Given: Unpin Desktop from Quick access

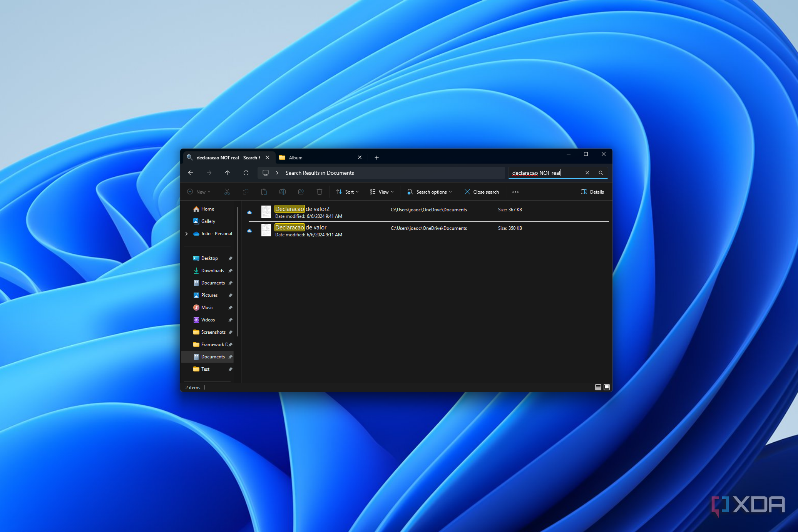Looking at the screenshot, I should 231,258.
